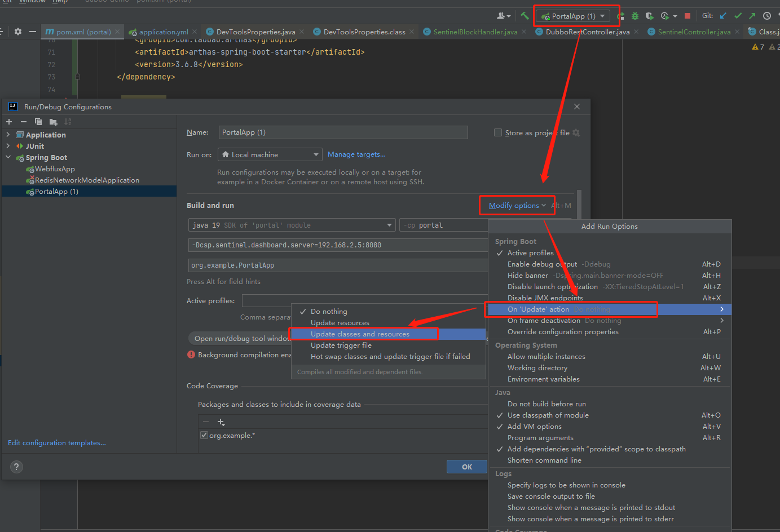This screenshot has height=532, width=780.
Task: Click fold marker on the dependency closing tag line
Action: tap(78, 77)
